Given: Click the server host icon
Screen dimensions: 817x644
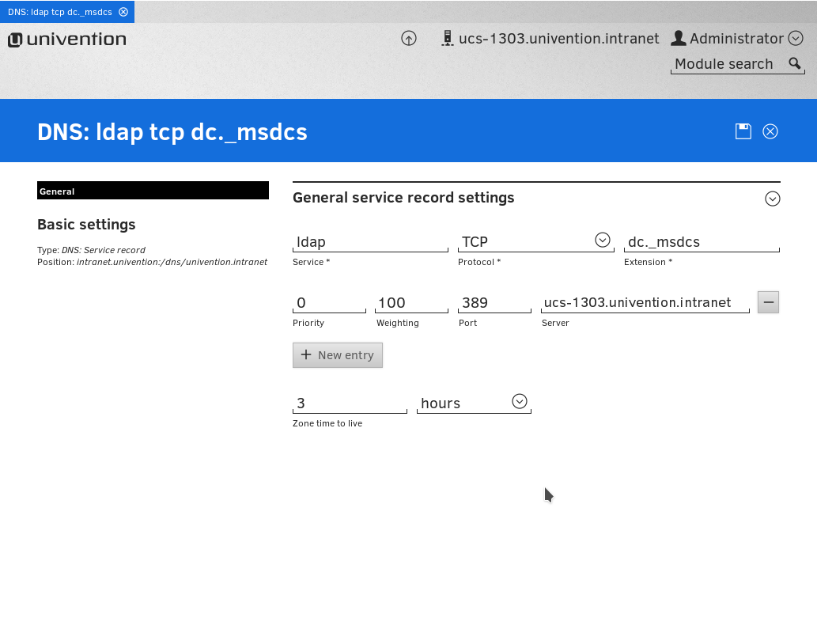Looking at the screenshot, I should (447, 38).
